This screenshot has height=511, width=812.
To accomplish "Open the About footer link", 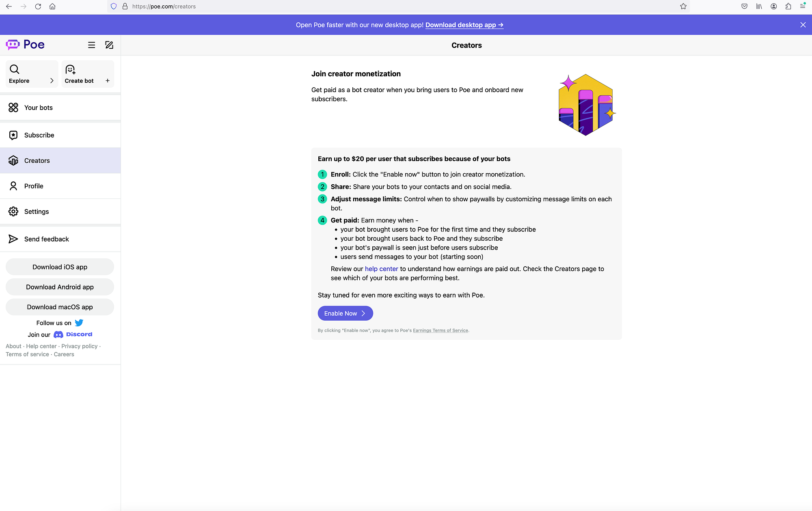I will (13, 346).
